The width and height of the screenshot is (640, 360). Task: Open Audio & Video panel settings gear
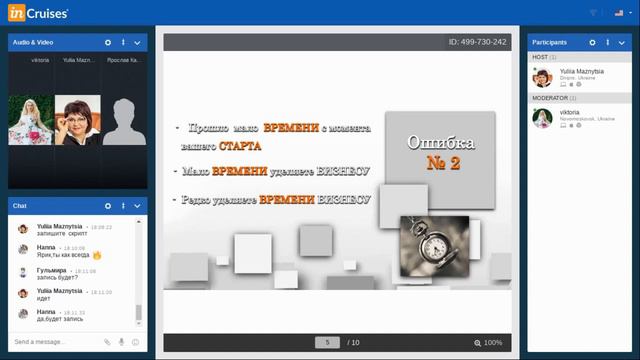[x=108, y=42]
